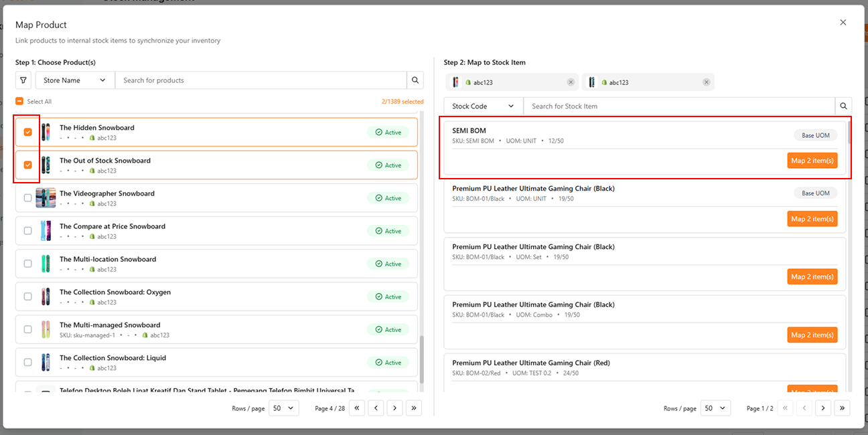868x435 pixels.
Task: Go to next page of products list
Action: (395, 408)
